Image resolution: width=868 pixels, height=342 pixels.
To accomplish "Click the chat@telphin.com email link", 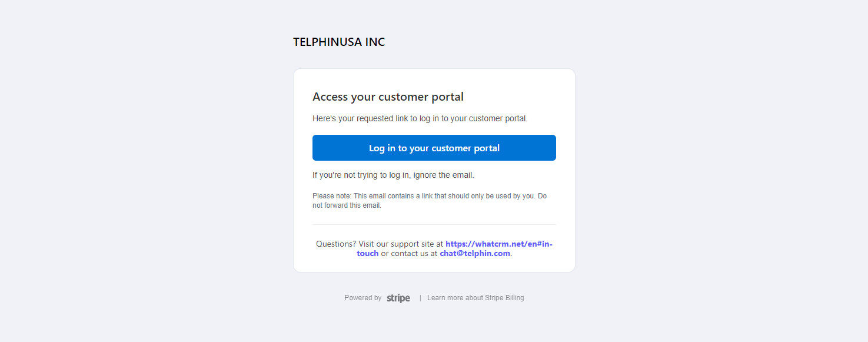I will (474, 254).
